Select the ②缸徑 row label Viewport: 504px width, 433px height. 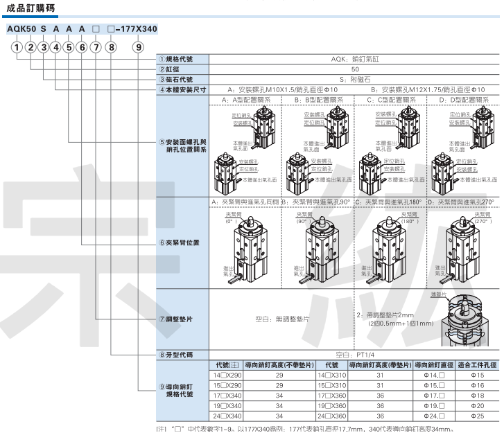click(169, 69)
